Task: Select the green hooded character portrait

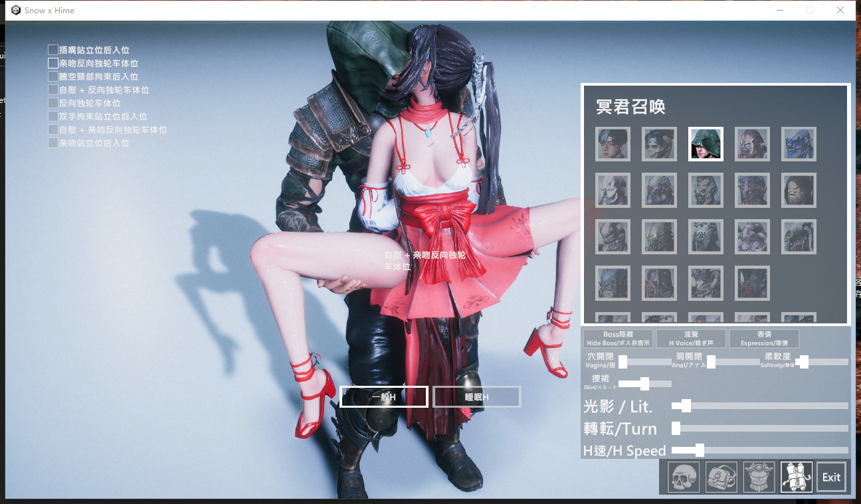Action: 706,144
